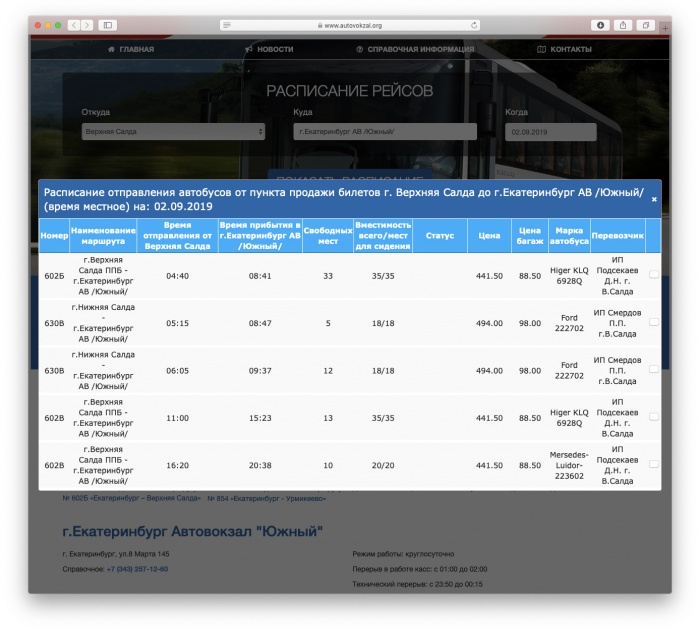
Task: Add a new tab with plus button
Action: pyautogui.click(x=665, y=28)
